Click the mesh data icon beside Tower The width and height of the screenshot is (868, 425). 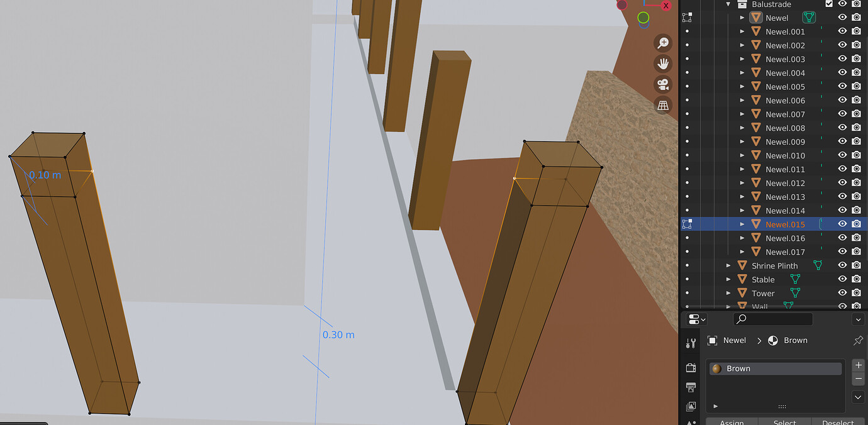795,293
